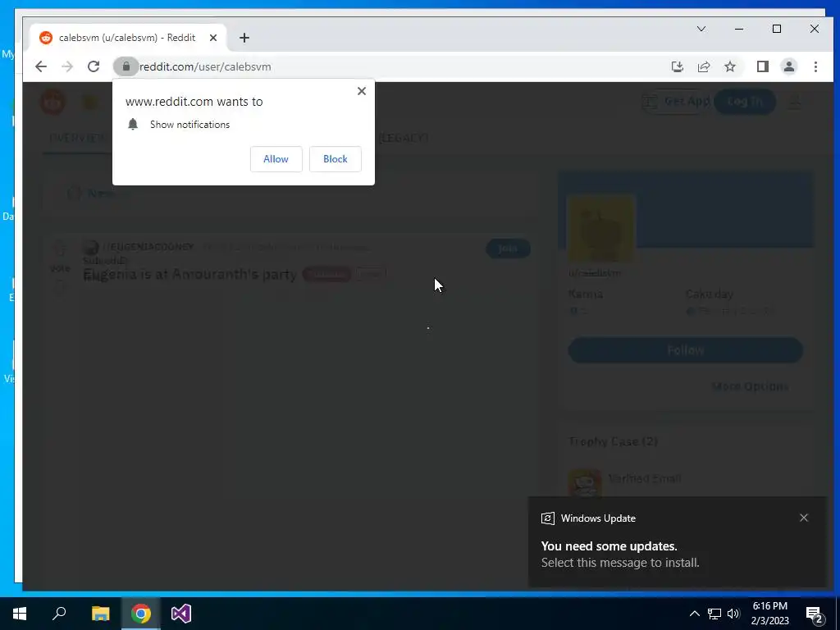The image size is (840, 630).
Task: Click the address bar URL reddit.com/user/calebsvm
Action: pyautogui.click(x=205, y=67)
